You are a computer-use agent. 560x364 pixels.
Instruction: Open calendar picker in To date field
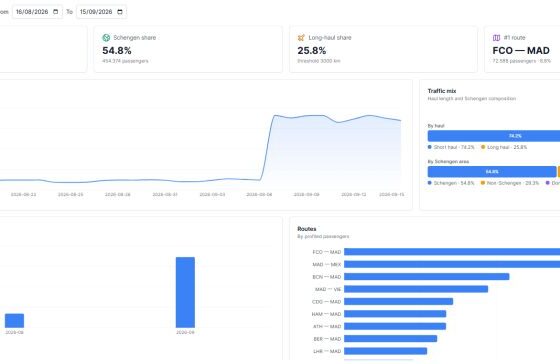pos(120,12)
